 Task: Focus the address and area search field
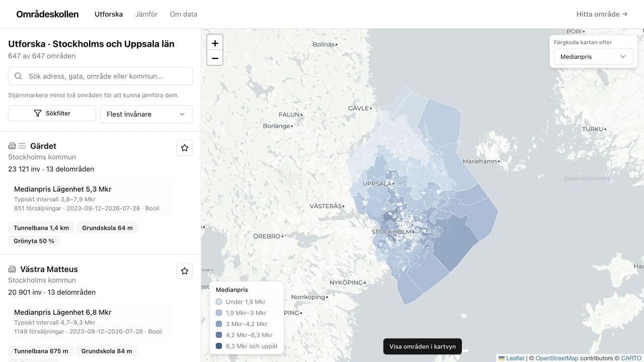tap(100, 76)
